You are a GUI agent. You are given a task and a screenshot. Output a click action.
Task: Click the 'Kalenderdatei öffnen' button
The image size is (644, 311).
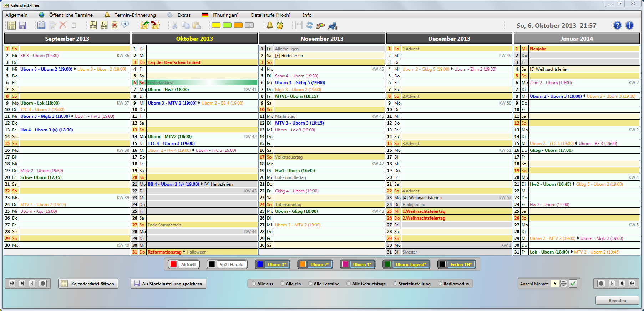tap(88, 284)
